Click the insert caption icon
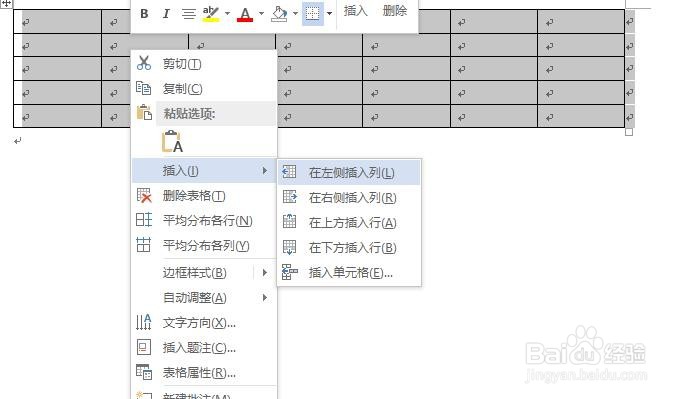Screen dimensions: 685x399 tap(144, 347)
